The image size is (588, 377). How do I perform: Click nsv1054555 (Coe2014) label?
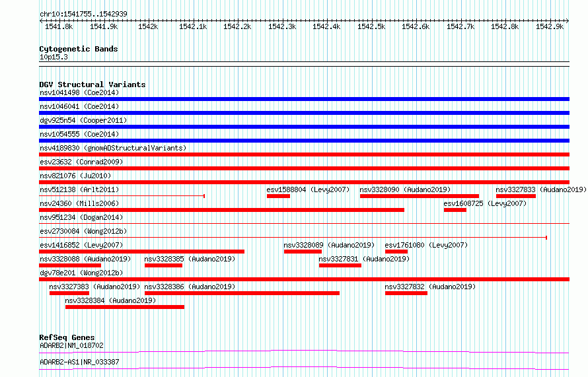point(79,134)
